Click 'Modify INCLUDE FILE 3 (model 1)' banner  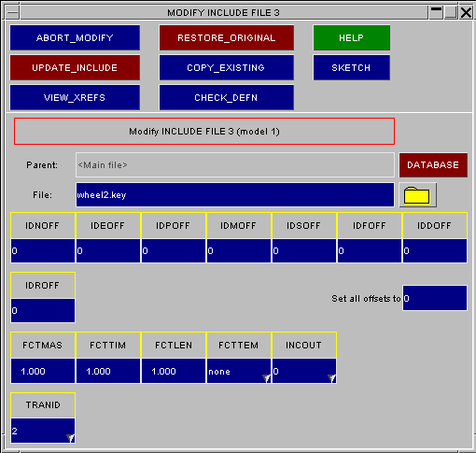[204, 132]
